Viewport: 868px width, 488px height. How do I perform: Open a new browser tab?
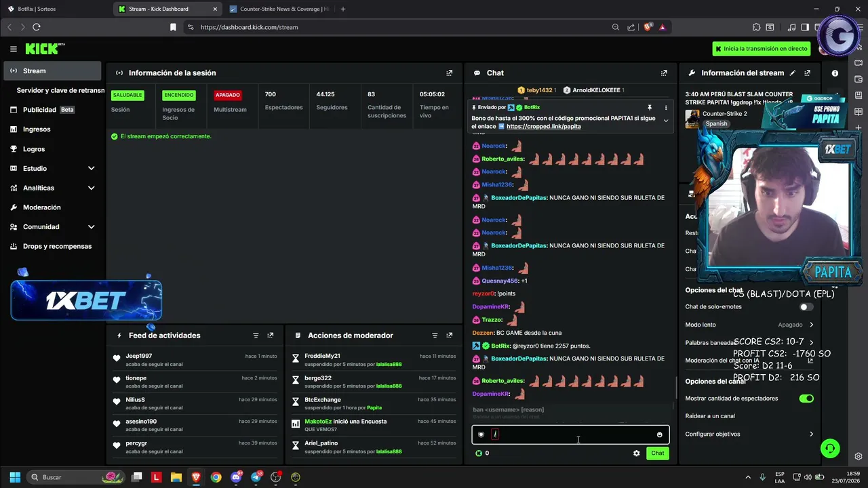(x=343, y=9)
